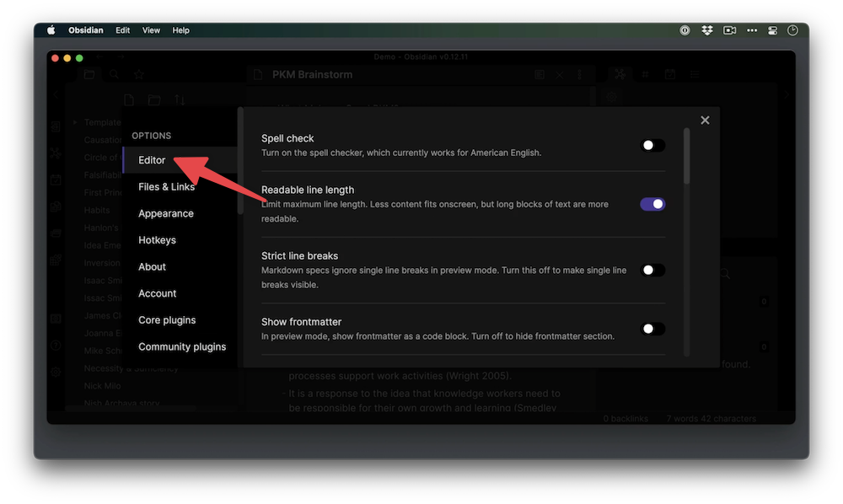Open quick switcher ribbon icon
The width and height of the screenshot is (843, 504).
(x=56, y=126)
